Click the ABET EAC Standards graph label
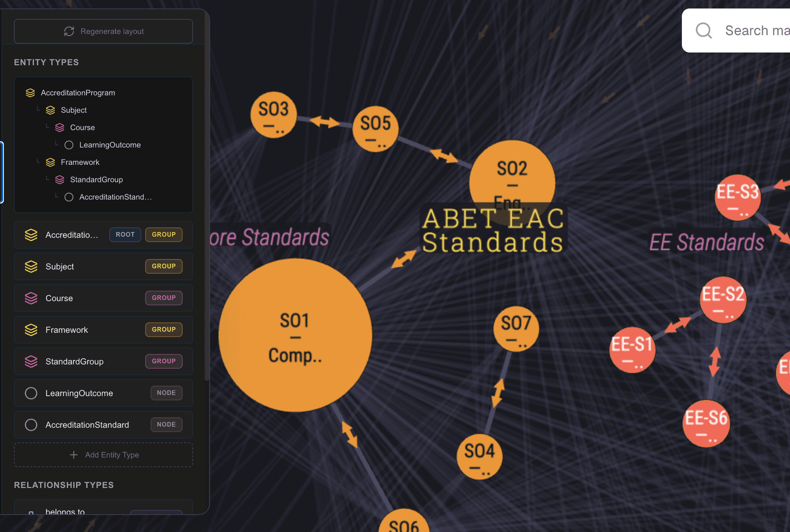The width and height of the screenshot is (790, 532). [x=493, y=230]
